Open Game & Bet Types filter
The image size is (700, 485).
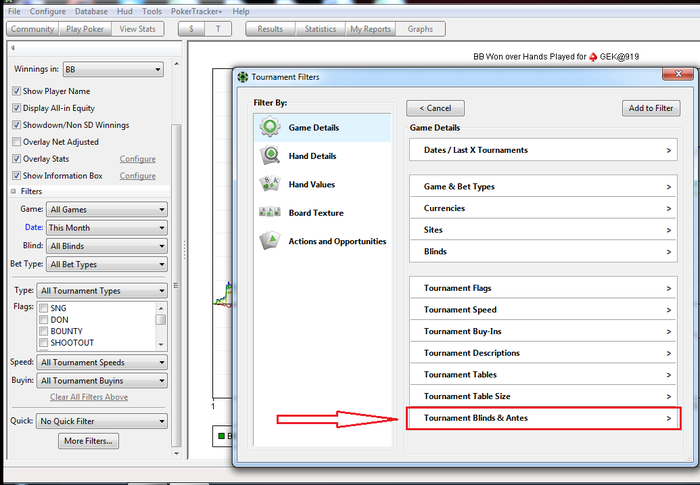[543, 187]
